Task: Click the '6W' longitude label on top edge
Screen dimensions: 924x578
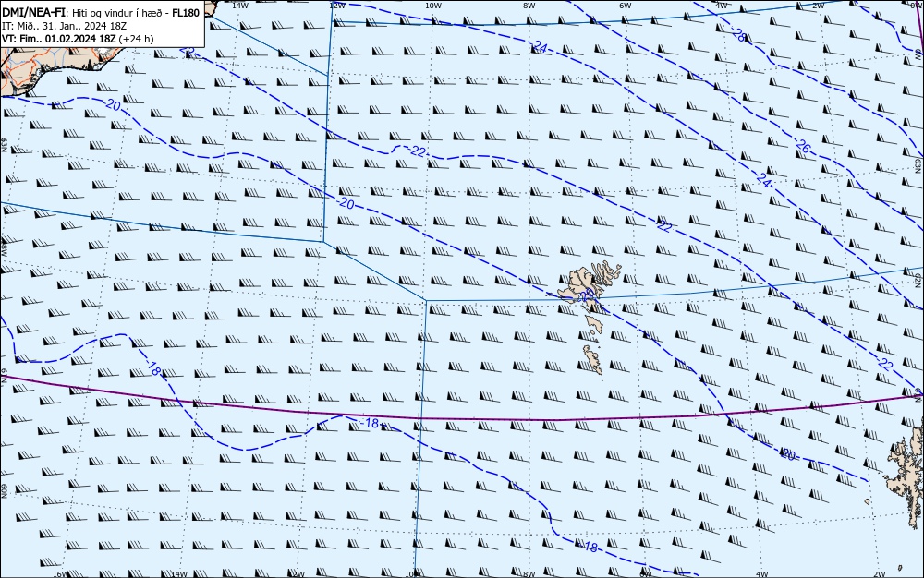Action: point(626,6)
